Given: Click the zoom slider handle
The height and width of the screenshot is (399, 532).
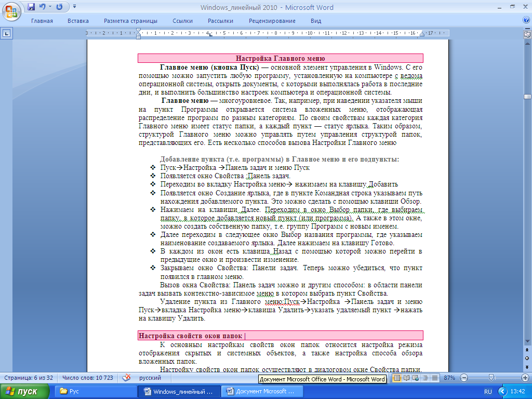Looking at the screenshot, I should (491, 378).
